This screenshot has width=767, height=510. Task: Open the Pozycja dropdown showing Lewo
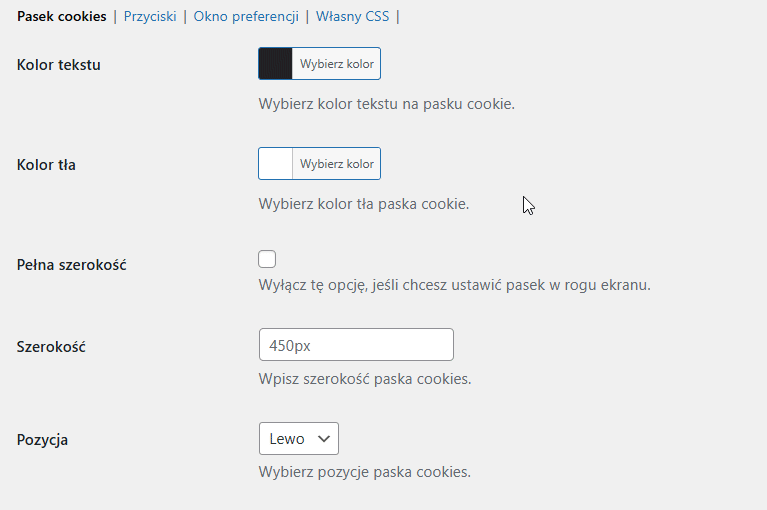[x=298, y=439]
